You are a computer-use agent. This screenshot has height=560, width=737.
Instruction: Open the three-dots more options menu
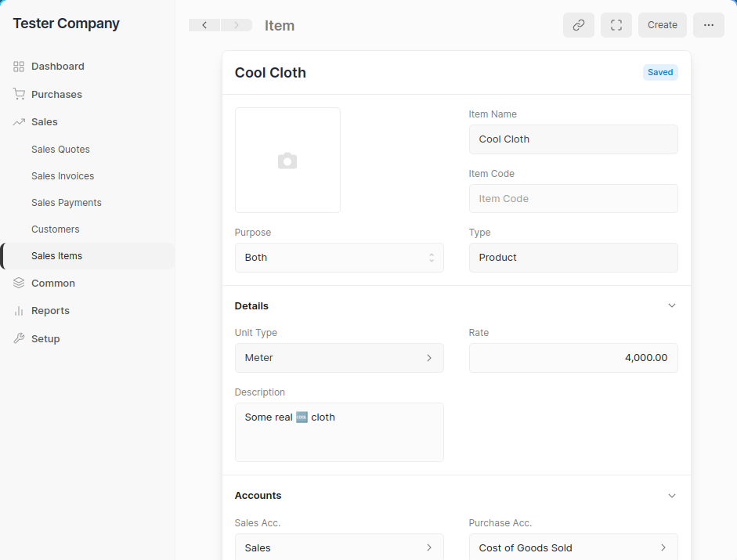[708, 25]
